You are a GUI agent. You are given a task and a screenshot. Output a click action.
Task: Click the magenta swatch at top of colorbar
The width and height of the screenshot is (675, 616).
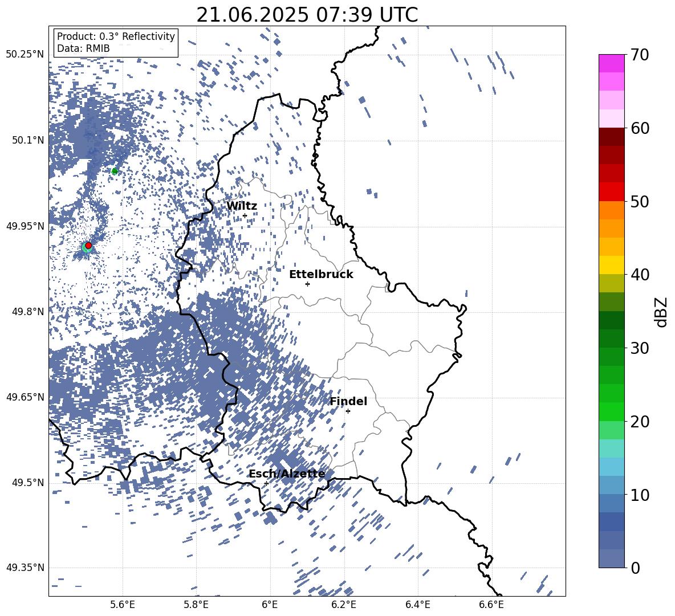click(611, 63)
